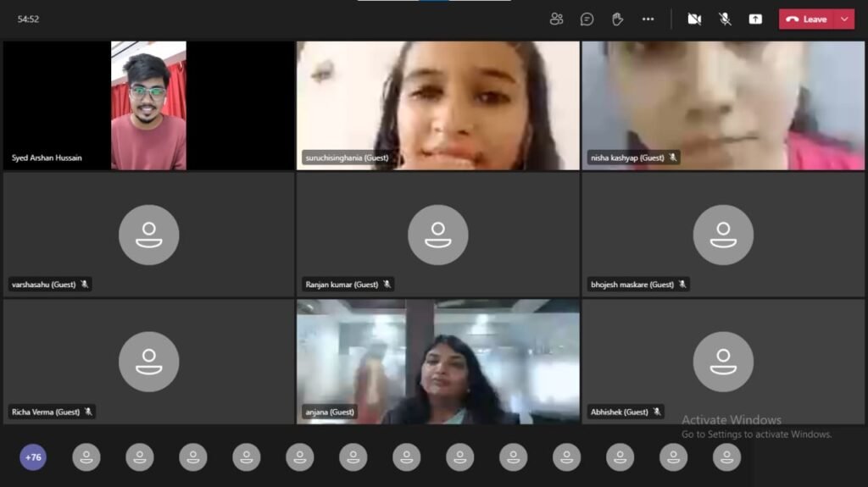
Task: Click the first avatar after the +76 badge
Action: point(86,457)
